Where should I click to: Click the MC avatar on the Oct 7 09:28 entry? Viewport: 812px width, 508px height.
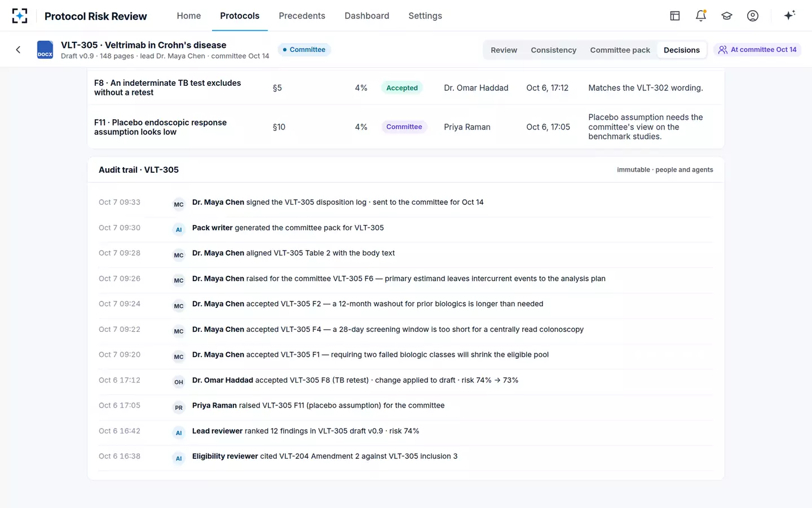click(x=179, y=255)
